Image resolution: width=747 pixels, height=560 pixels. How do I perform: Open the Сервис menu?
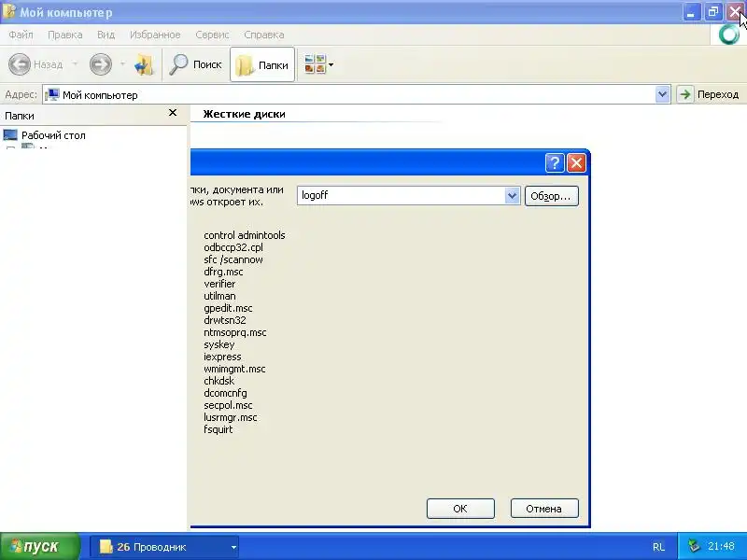click(x=212, y=35)
